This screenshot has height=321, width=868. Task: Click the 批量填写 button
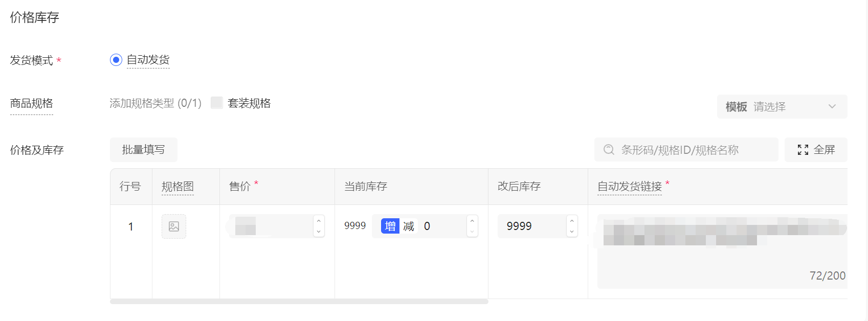[x=144, y=150]
